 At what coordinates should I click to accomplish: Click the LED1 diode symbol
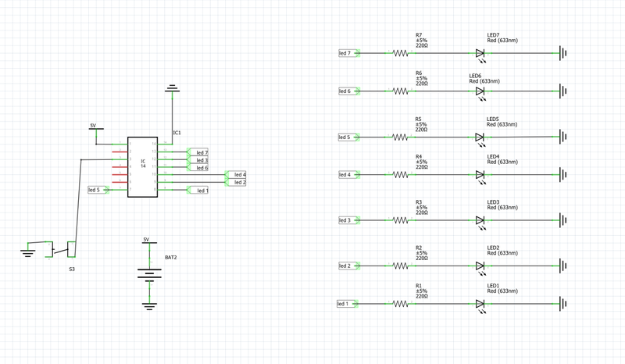(480, 304)
